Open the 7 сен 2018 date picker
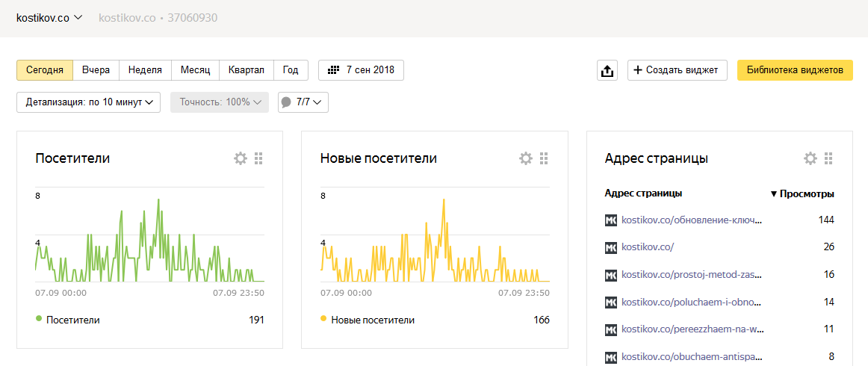868x366 pixels. pyautogui.click(x=361, y=70)
